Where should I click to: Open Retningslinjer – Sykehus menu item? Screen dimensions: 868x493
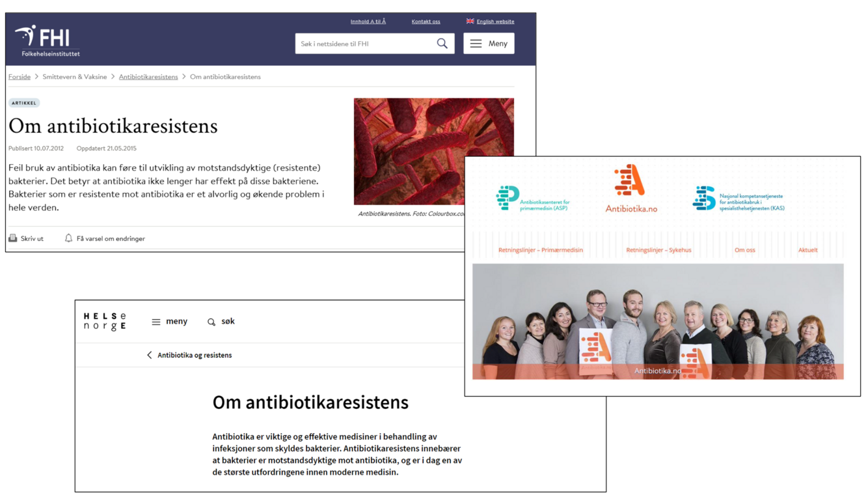pyautogui.click(x=658, y=250)
